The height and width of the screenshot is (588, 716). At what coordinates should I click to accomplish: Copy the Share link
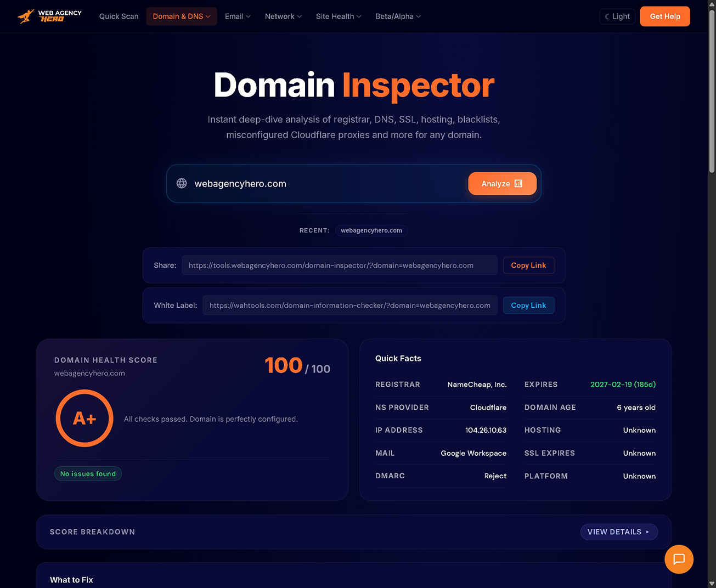pyautogui.click(x=528, y=265)
